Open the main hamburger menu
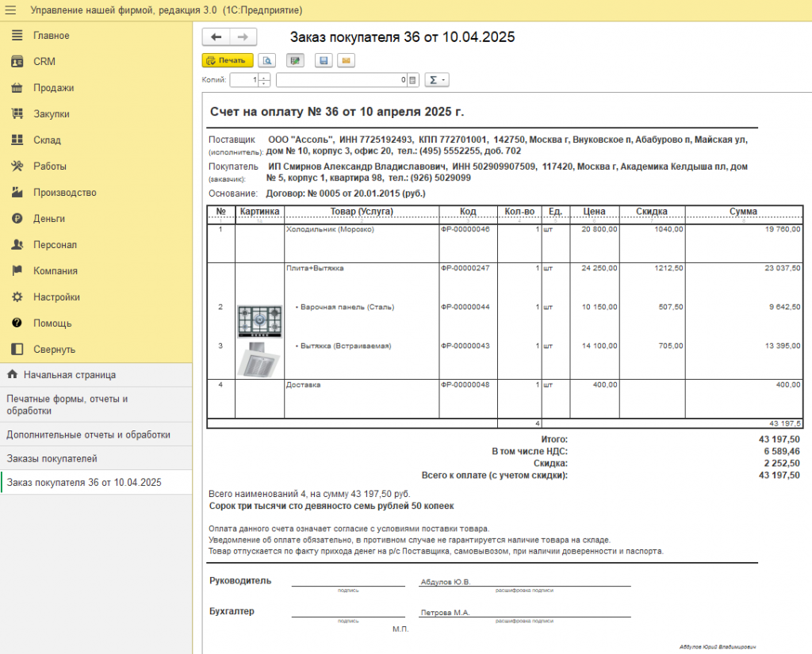 click(10, 10)
